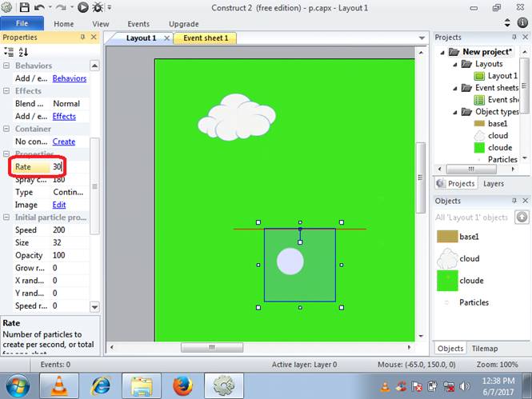Undo the last action
This screenshot has height=399, width=532.
(x=39, y=7)
